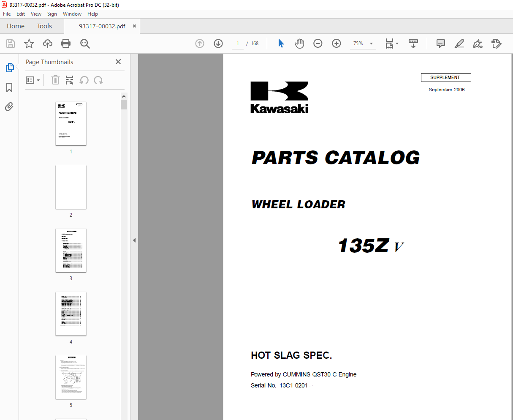Click the insert pages icon in thumbnails
This screenshot has height=420, width=513.
pyautogui.click(x=70, y=80)
